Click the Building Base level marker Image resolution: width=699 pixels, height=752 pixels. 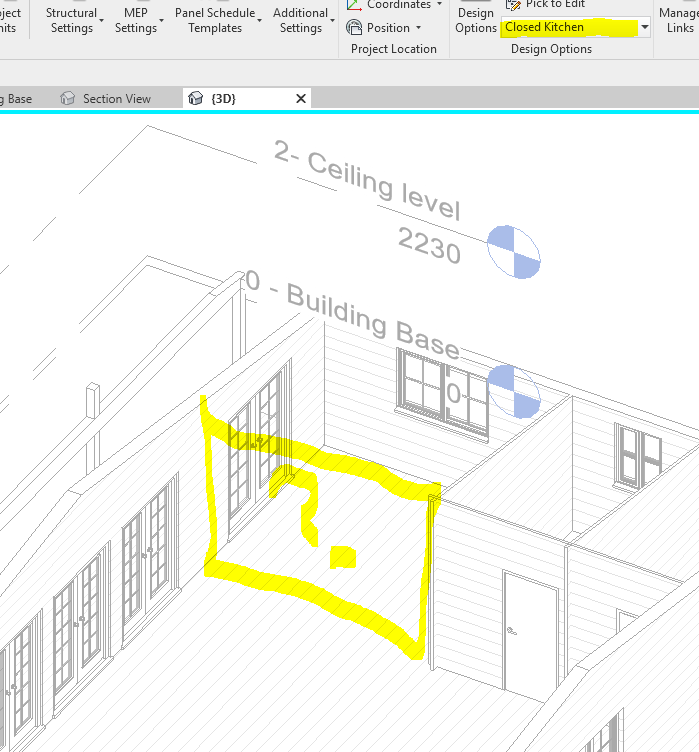(514, 391)
